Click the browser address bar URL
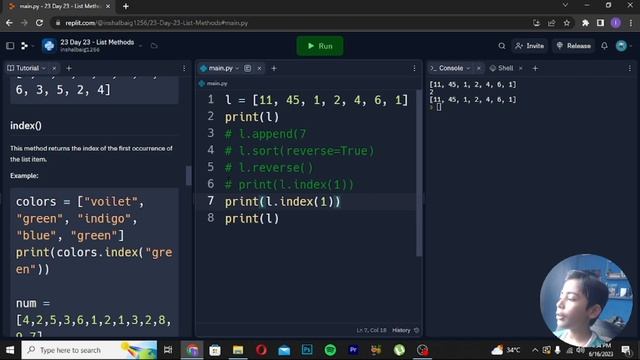640x360 pixels. [156, 23]
